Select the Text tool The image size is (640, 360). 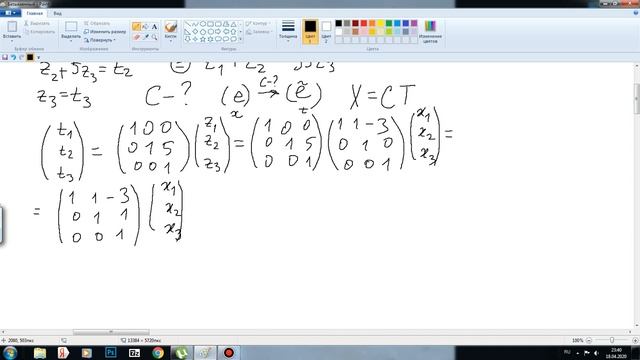[x=154, y=27]
